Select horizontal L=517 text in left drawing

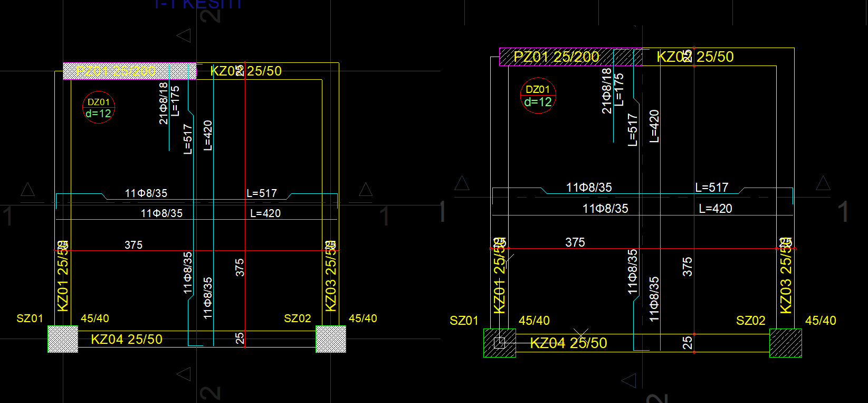[262, 193]
